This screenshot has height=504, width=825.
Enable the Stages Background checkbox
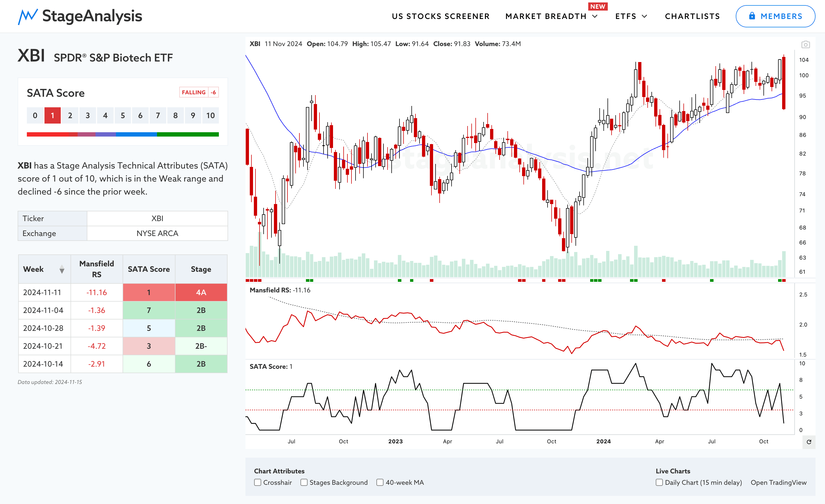304,482
